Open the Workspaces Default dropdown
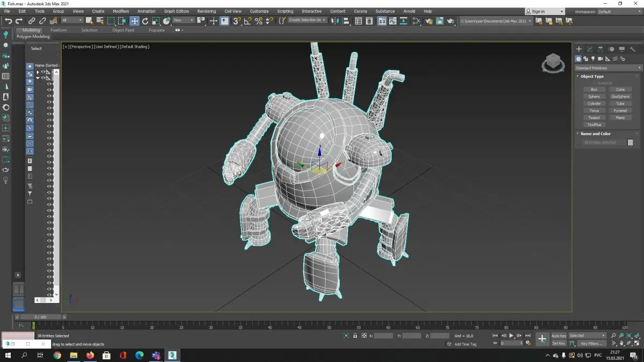644x362 pixels. click(619, 11)
